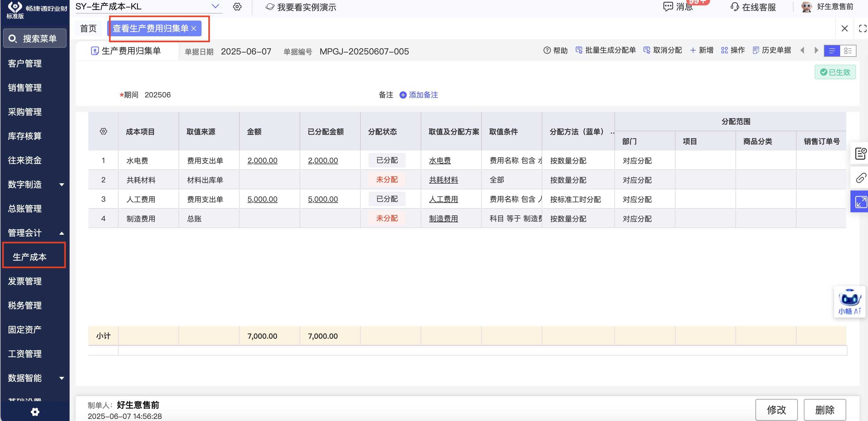
Task: Switch to card layout view toggle
Action: pos(848,51)
